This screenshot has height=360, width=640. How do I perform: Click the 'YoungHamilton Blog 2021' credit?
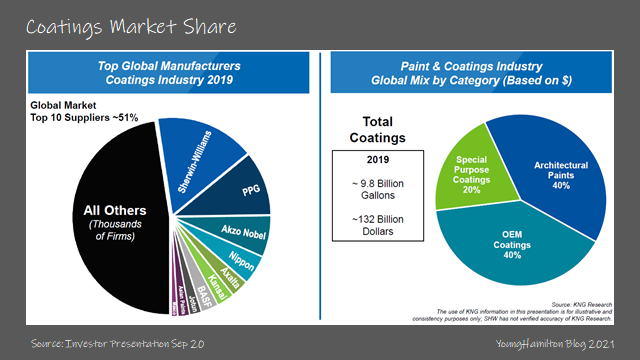[555, 344]
